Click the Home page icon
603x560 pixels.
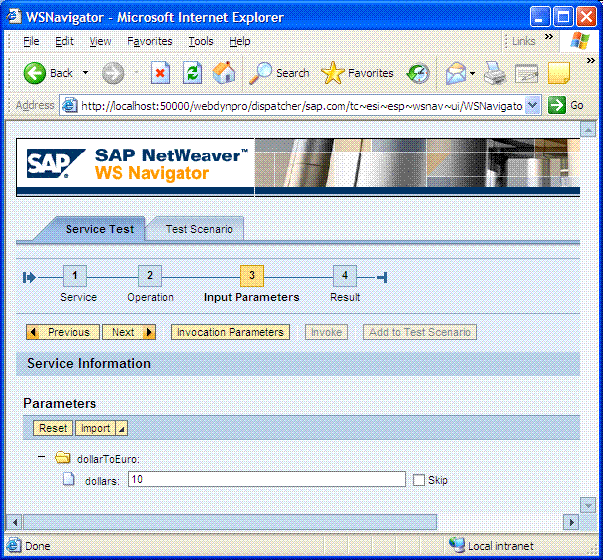225,73
